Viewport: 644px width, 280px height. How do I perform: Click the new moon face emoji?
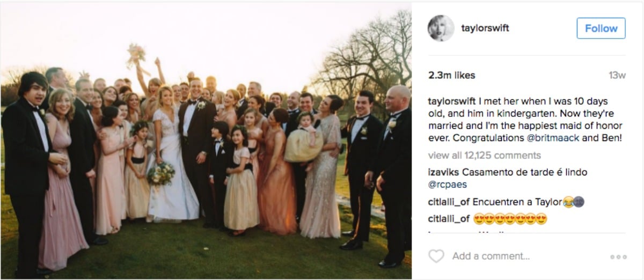pos(579,202)
